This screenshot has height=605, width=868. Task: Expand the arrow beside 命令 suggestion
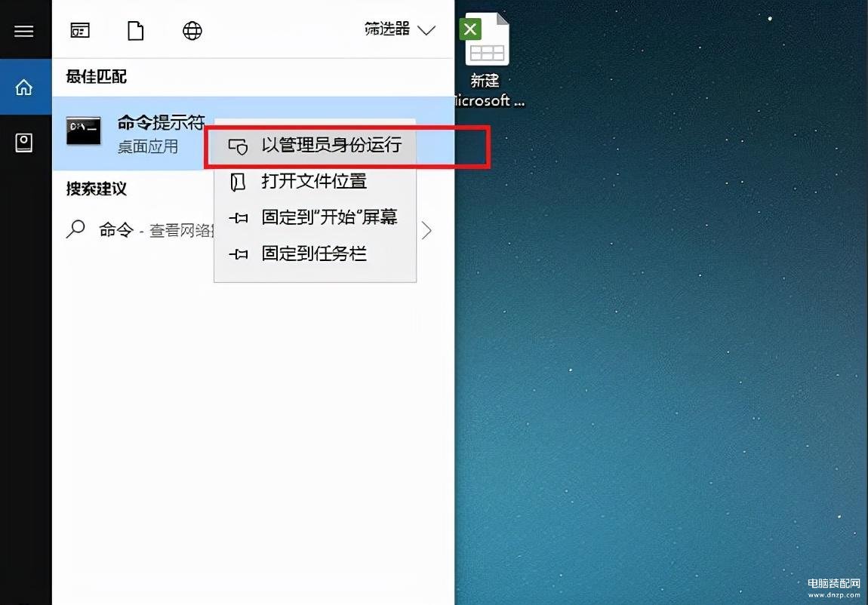[426, 231]
